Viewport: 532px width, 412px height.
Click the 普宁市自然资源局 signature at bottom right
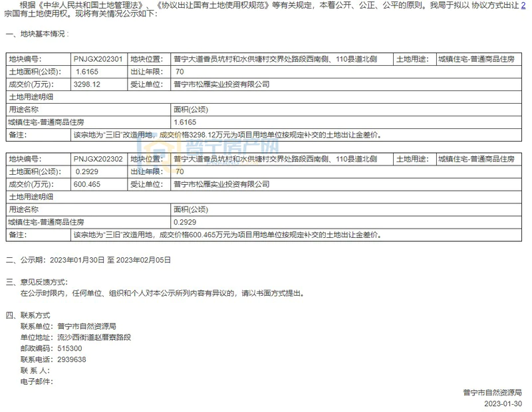(x=492, y=392)
